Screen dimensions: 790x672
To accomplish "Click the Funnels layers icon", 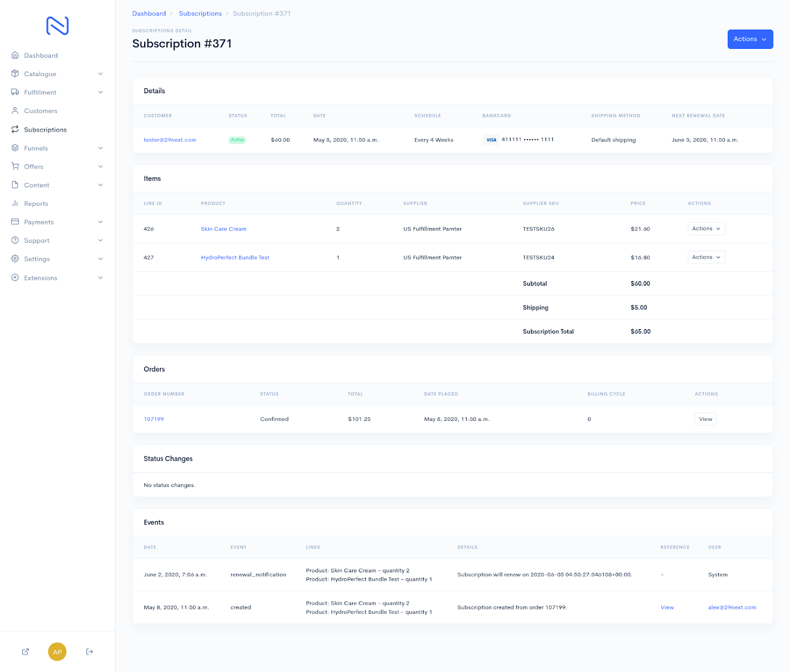I will (15, 148).
